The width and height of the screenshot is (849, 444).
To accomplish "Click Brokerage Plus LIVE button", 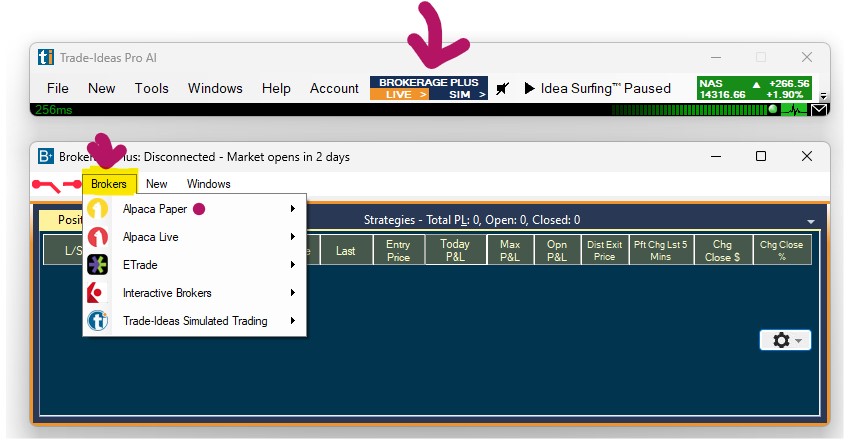I will (x=399, y=95).
